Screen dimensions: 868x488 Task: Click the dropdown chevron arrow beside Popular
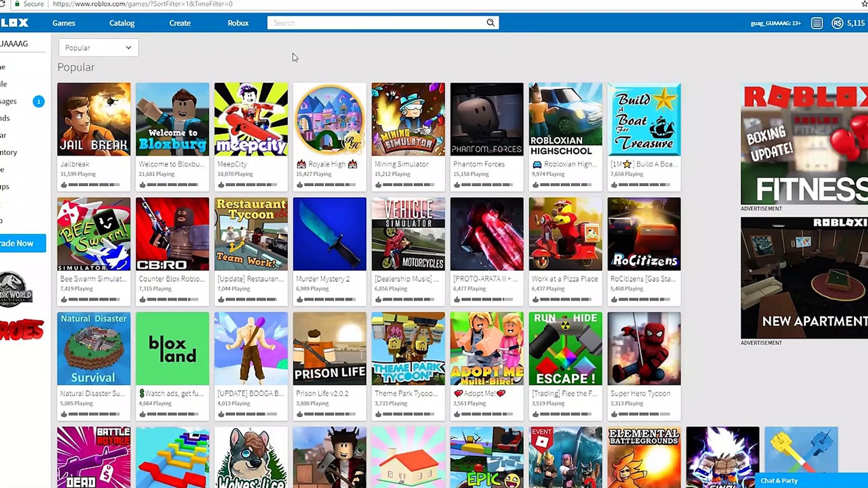128,47
